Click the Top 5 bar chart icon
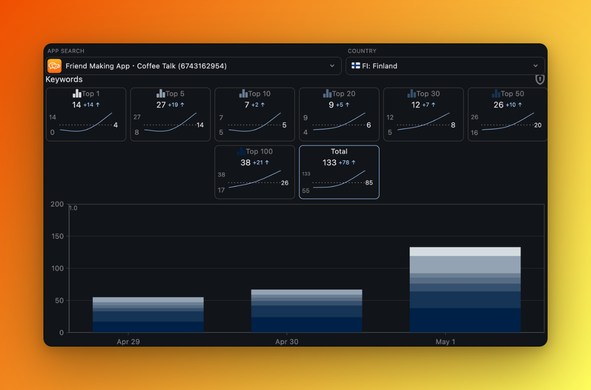 coord(161,93)
